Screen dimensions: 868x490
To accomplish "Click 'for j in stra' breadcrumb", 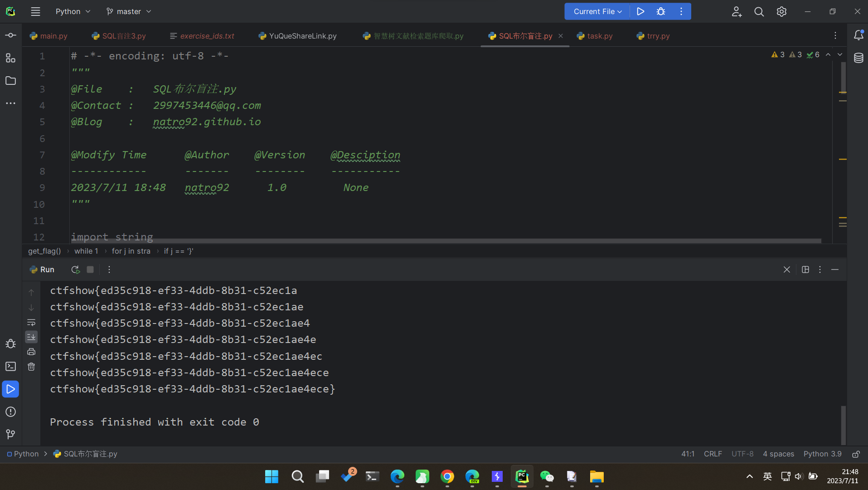I will pyautogui.click(x=131, y=251).
